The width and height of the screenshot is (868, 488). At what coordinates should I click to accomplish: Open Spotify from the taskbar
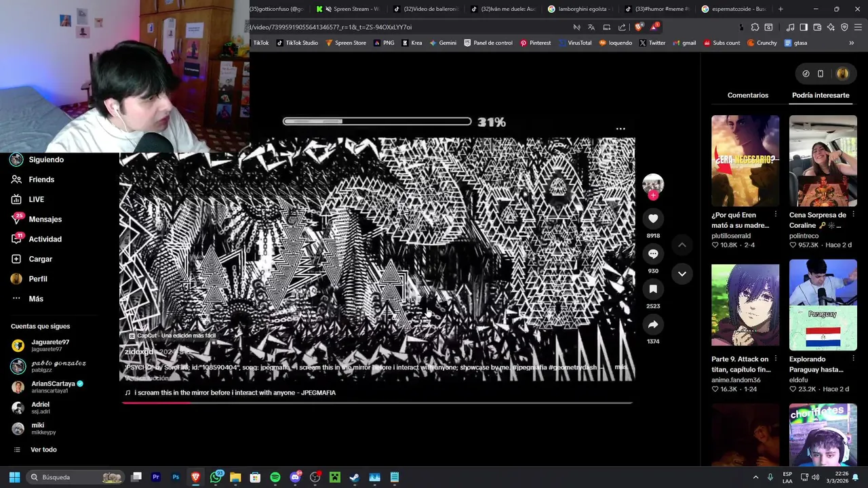point(275,477)
